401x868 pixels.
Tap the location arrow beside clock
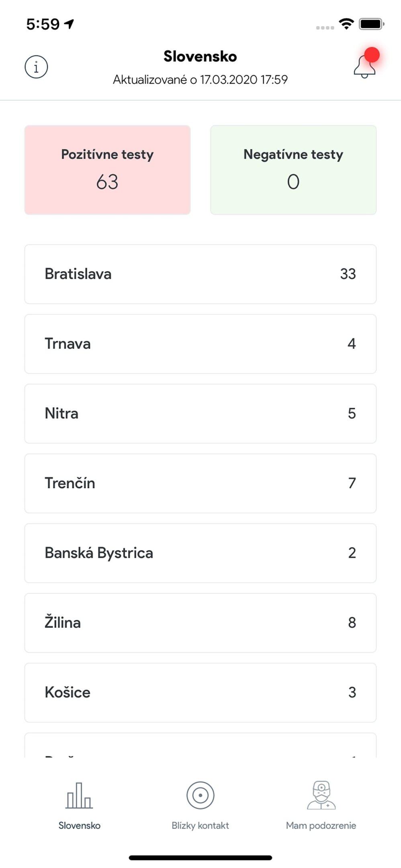[70, 24]
